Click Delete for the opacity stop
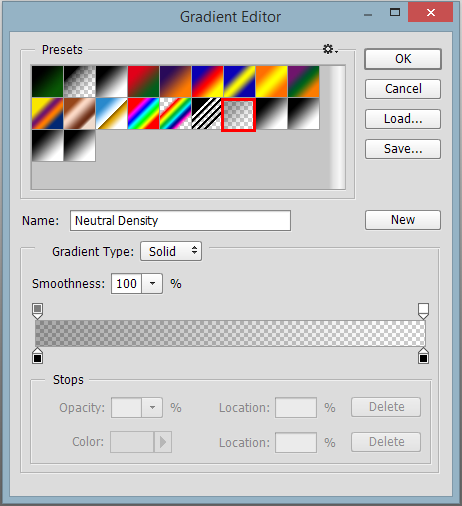The image size is (462, 506). 386,407
